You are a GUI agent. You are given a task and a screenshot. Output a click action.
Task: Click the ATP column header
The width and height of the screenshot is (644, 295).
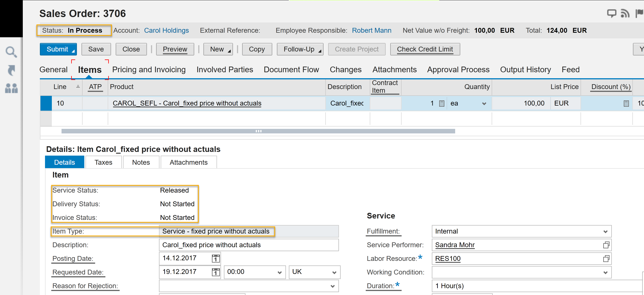(x=95, y=87)
